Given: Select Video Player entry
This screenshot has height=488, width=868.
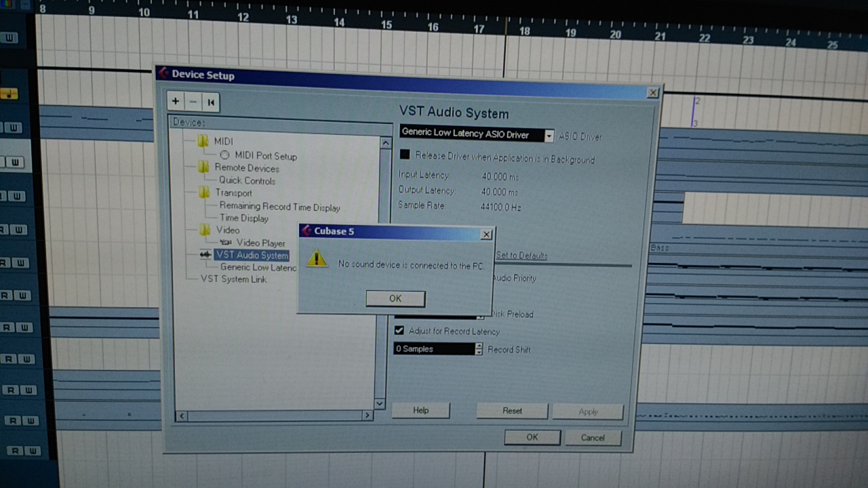Looking at the screenshot, I should pyautogui.click(x=261, y=243).
